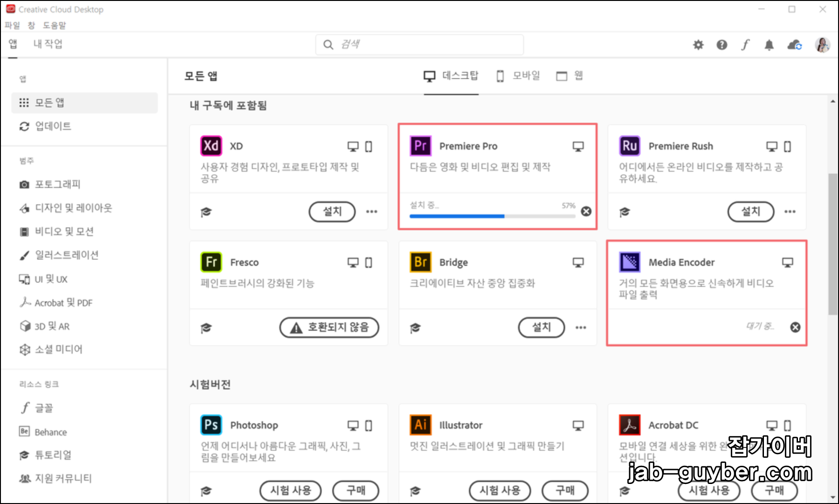Open XD tutorials graduation cap icon
Image resolution: width=839 pixels, height=504 pixels.
point(206,212)
